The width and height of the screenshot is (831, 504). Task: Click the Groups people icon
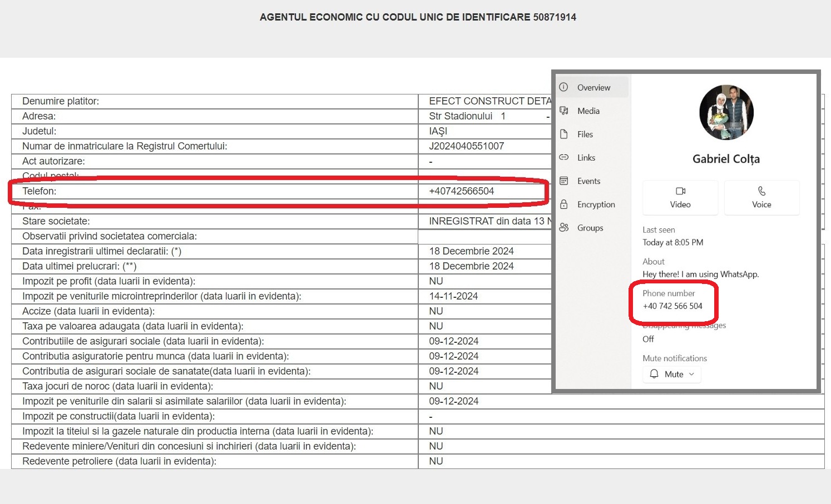563,227
